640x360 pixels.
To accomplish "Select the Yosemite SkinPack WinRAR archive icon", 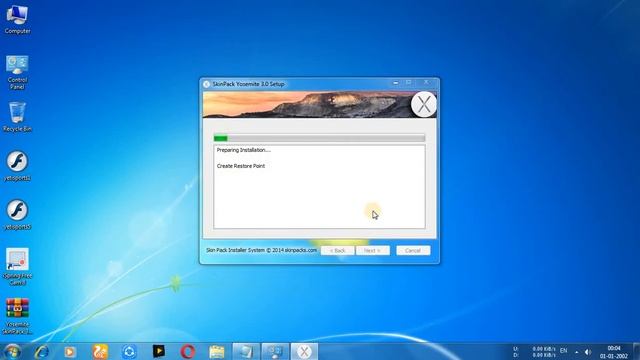I will pyautogui.click(x=17, y=316).
